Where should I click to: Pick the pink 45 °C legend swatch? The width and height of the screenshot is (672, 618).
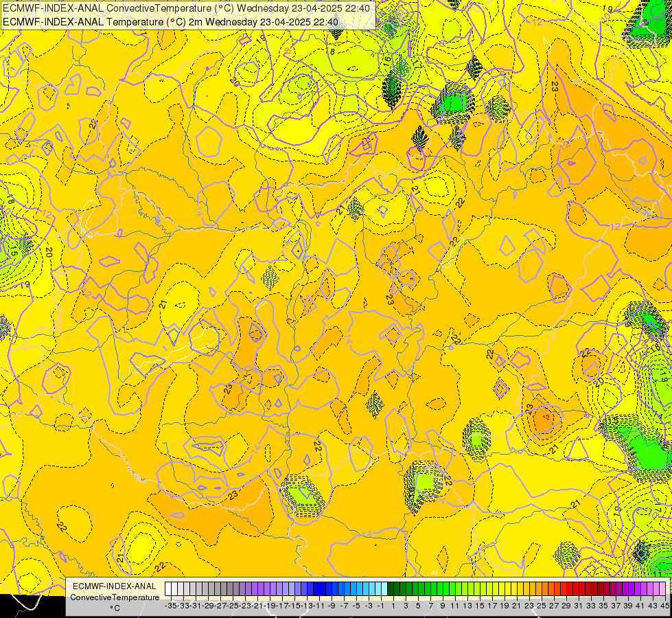coord(662,588)
